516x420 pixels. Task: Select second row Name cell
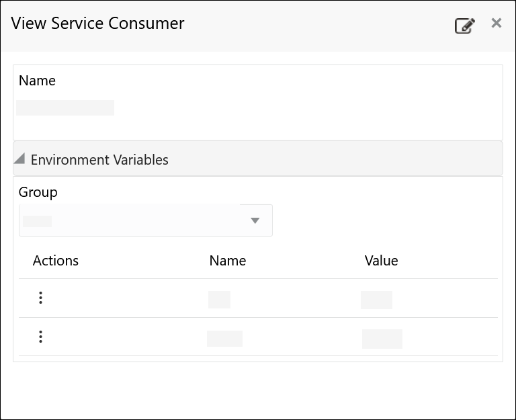pos(224,338)
